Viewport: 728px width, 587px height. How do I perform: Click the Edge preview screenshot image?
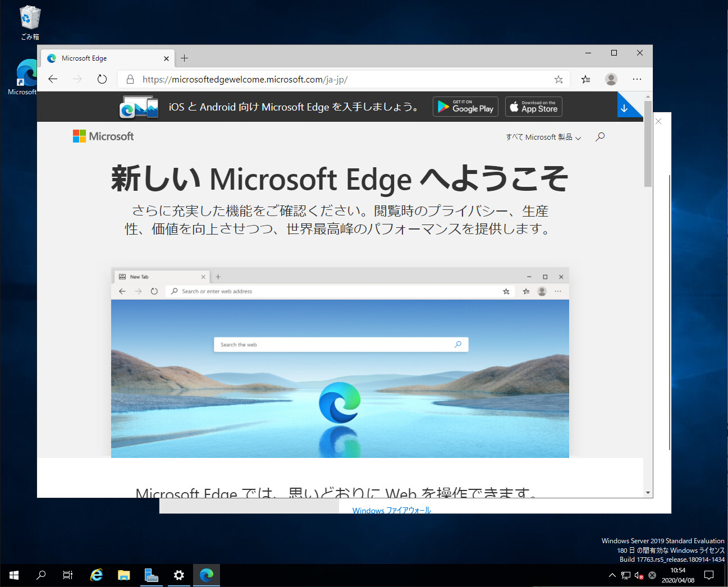340,363
